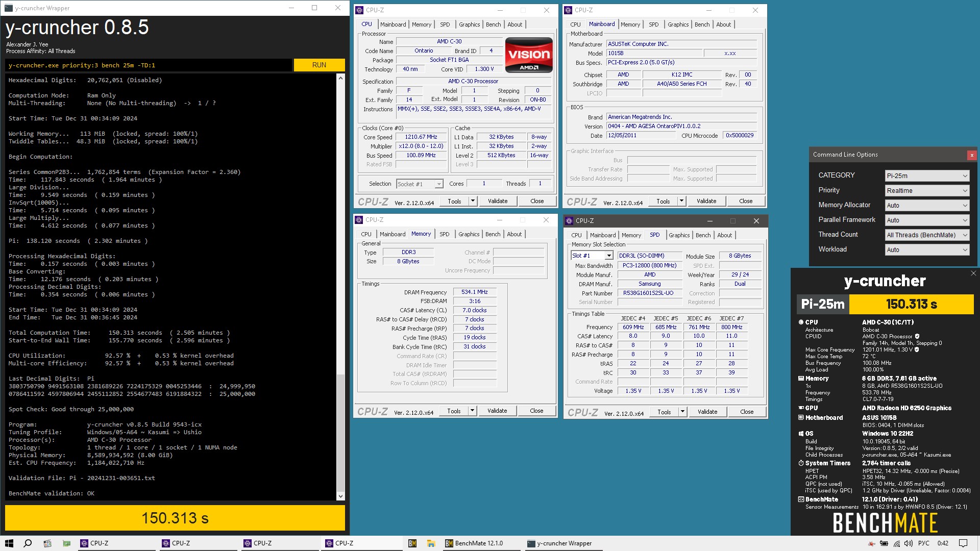
Task: Open the notification center icon
Action: pos(963,543)
